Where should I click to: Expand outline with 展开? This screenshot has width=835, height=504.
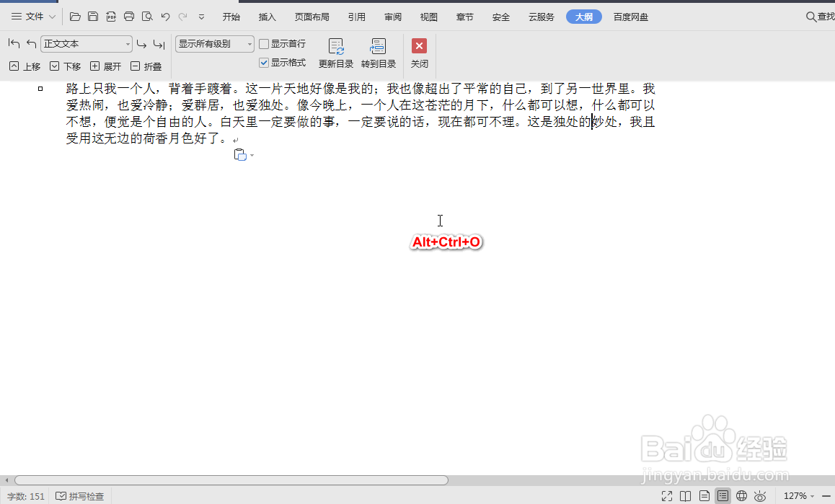click(x=105, y=66)
